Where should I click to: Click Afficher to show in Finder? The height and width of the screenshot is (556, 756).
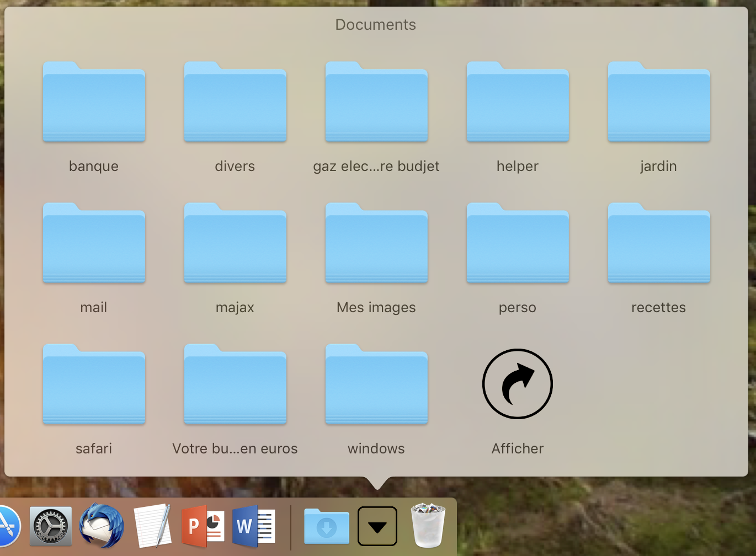pos(518,384)
